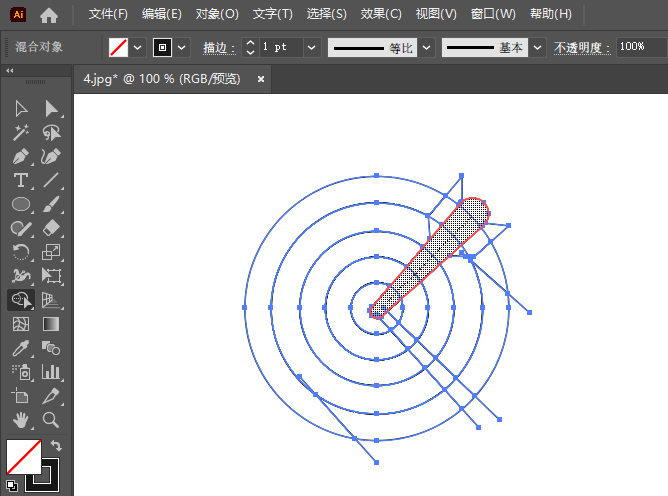The image size is (668, 496).
Task: Select the fill swatch in tools panel
Action: pos(24,456)
